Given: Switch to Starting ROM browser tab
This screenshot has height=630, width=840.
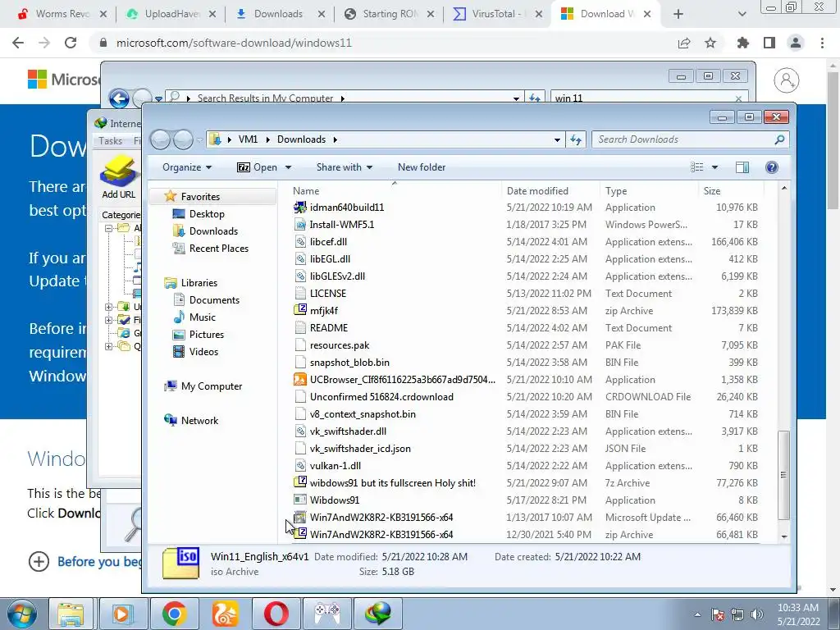Looking at the screenshot, I should click(390, 14).
